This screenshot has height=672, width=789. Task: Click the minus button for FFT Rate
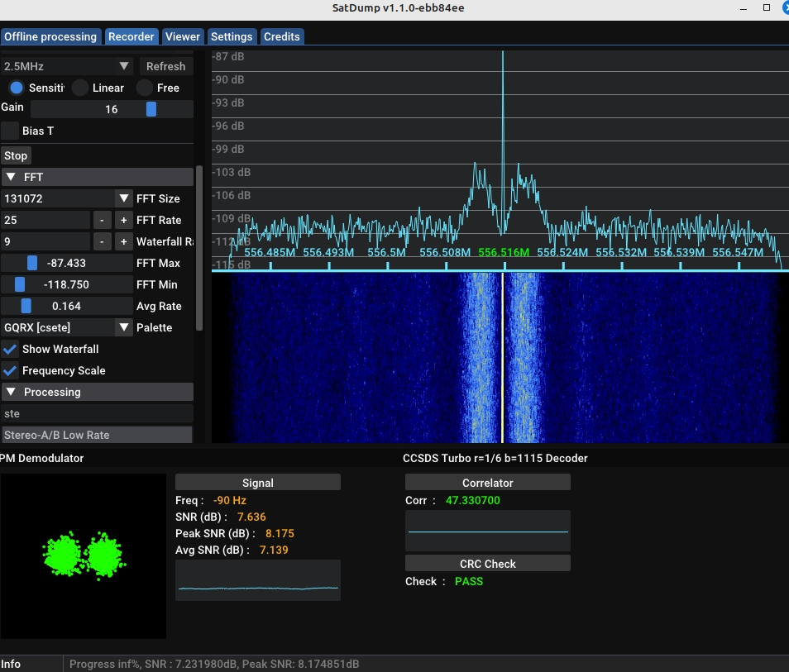tap(102, 220)
